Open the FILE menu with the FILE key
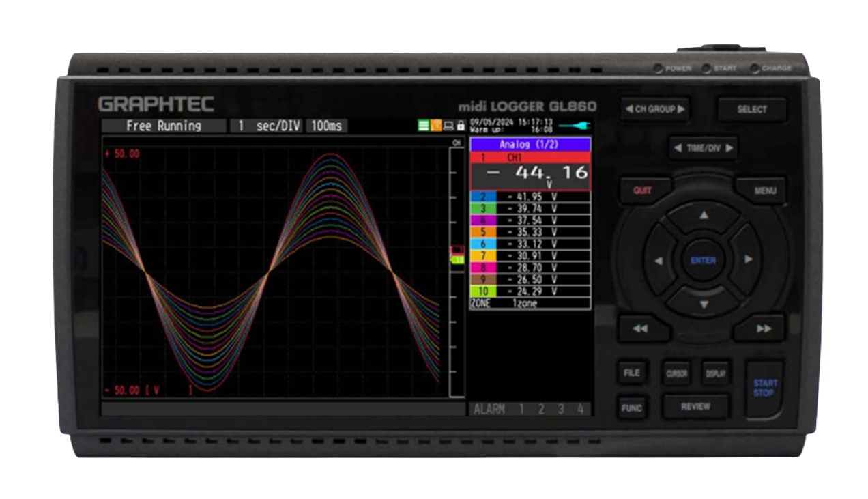868x499 pixels. coord(631,373)
